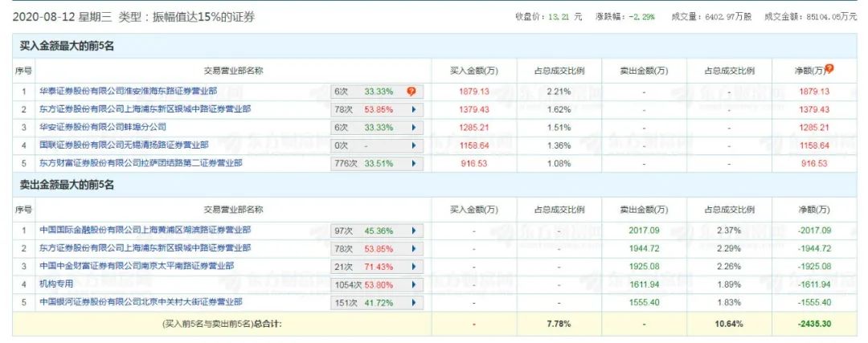The height and width of the screenshot is (343, 868).
Task: Click arrow icon in 中国中金财富证券南京 row
Action: tap(414, 266)
